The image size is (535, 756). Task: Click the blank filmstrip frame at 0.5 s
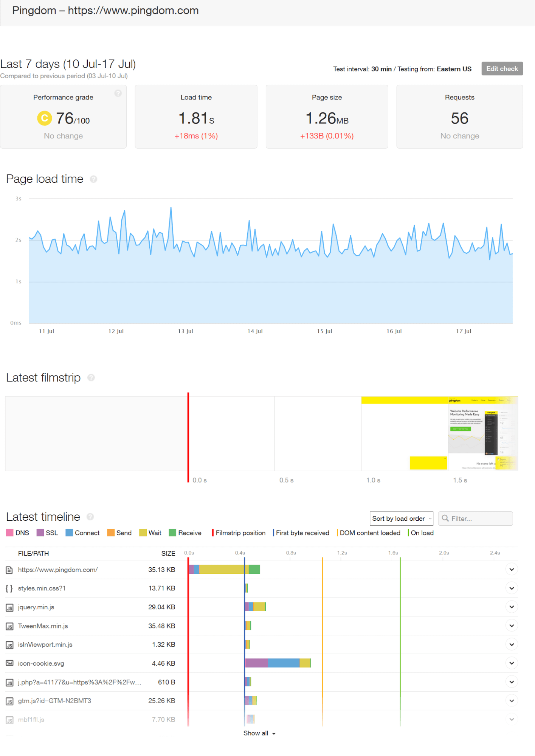tap(318, 434)
